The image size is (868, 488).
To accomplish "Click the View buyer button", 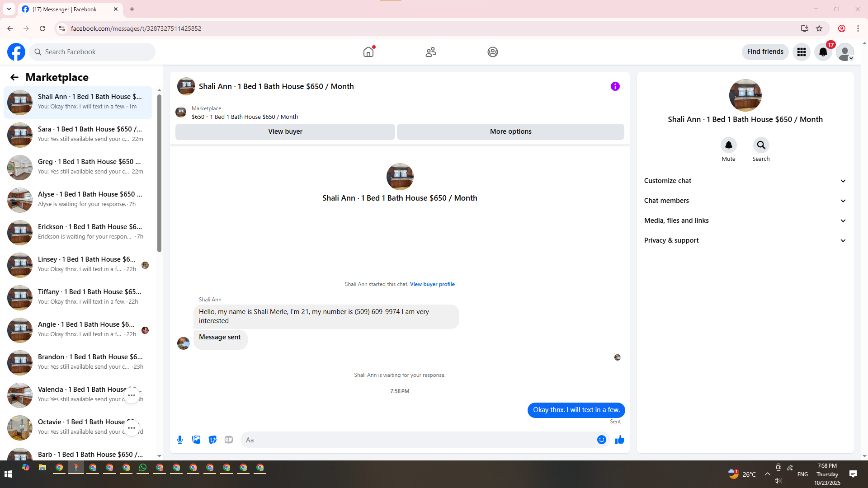I will click(x=285, y=131).
